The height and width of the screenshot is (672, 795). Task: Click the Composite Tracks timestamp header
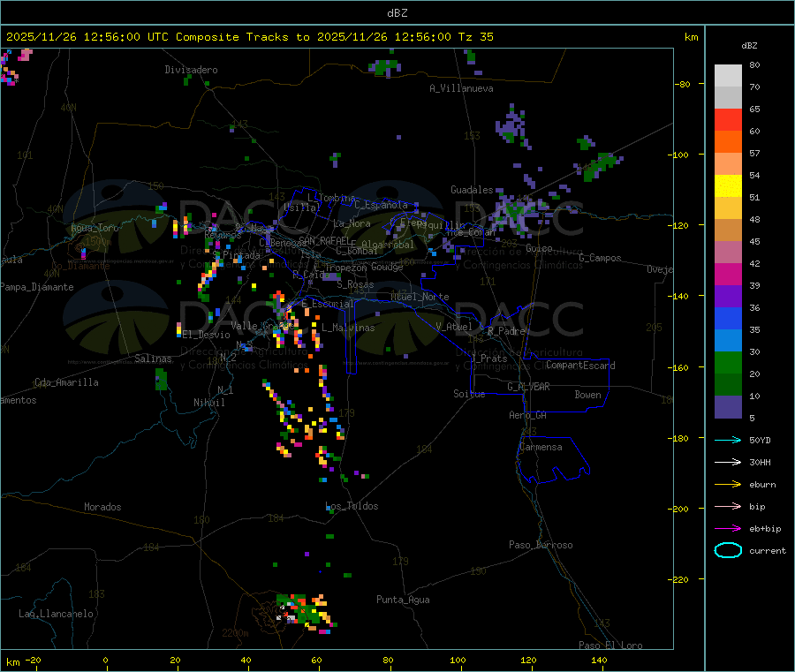click(250, 37)
